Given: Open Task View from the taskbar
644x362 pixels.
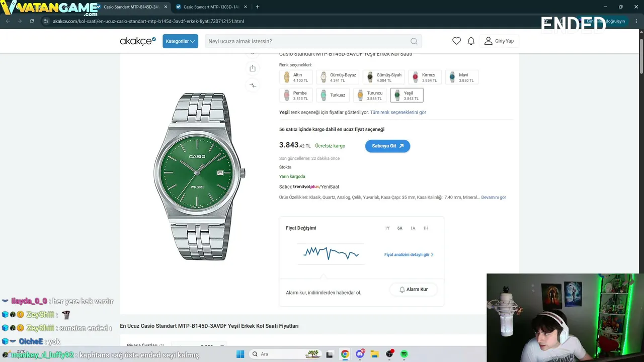Looking at the screenshot, I should pyautogui.click(x=329, y=354).
